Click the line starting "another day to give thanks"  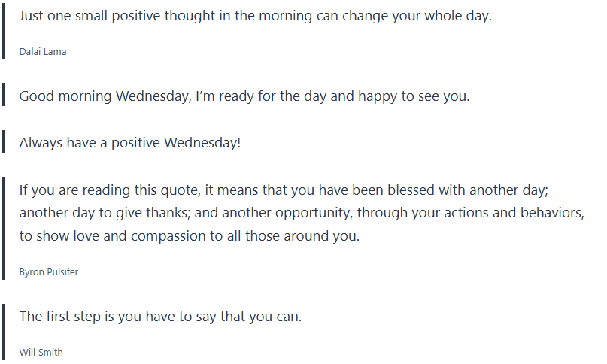301,212
